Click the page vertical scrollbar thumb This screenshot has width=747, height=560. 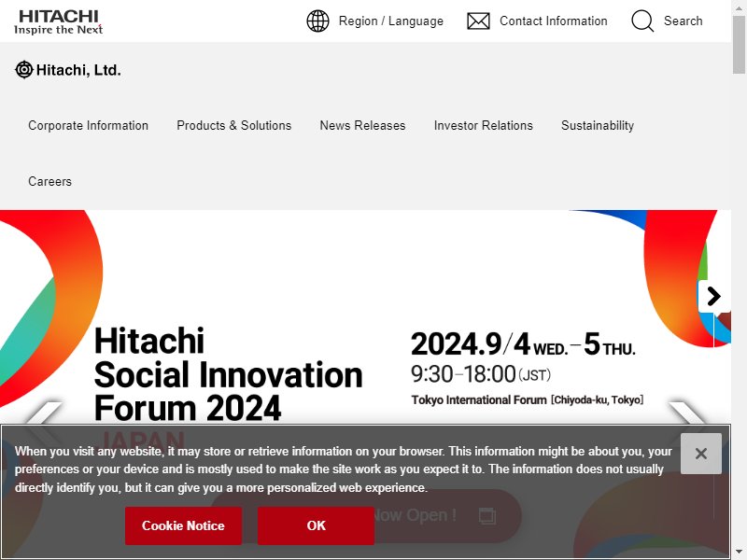(739, 44)
